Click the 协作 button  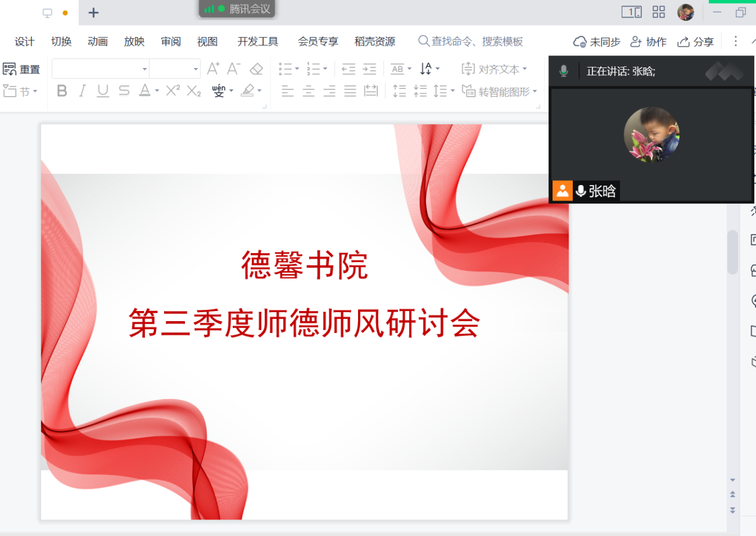coord(649,42)
